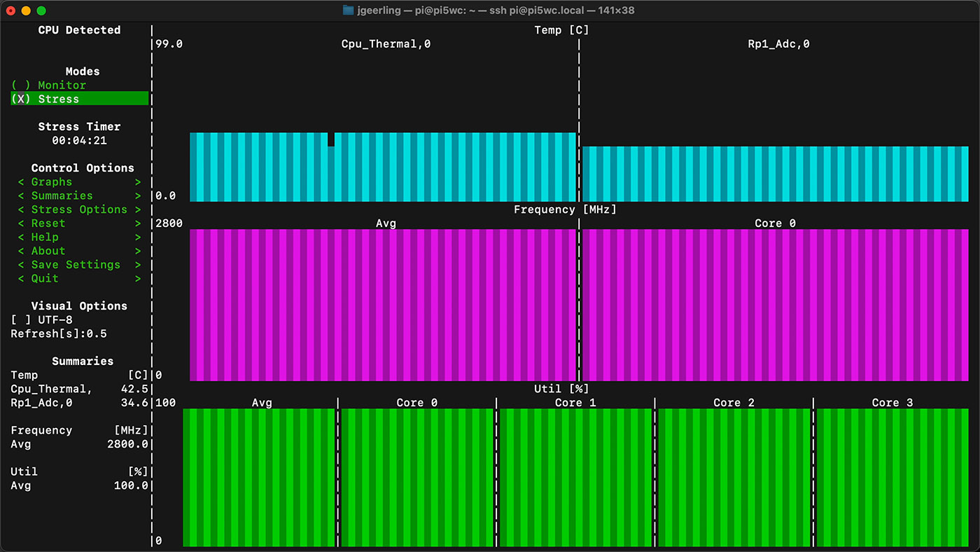Select the Stress mode radio option

pyautogui.click(x=79, y=99)
